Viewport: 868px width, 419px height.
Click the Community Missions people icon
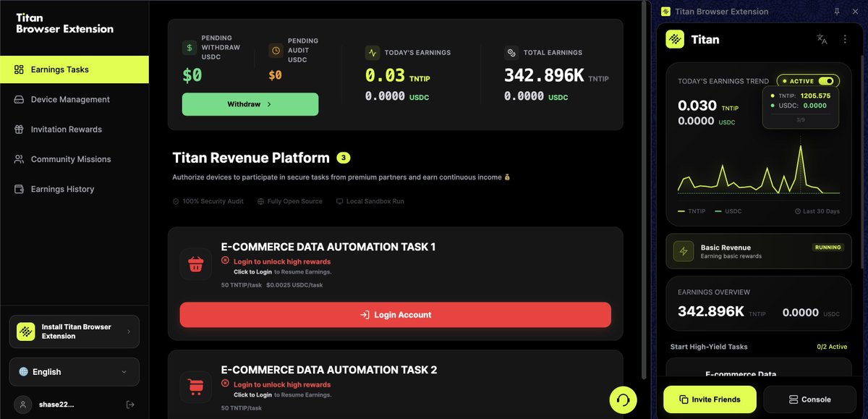[x=19, y=158]
